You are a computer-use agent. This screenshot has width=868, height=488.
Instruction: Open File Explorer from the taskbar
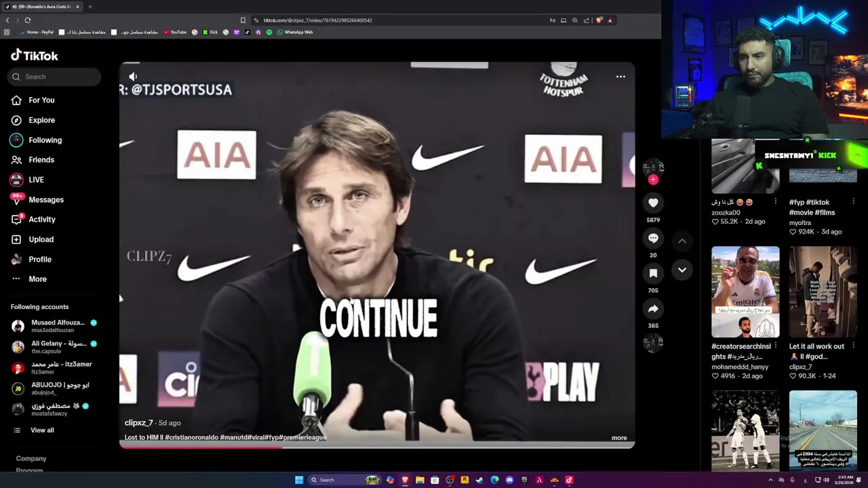(420, 480)
